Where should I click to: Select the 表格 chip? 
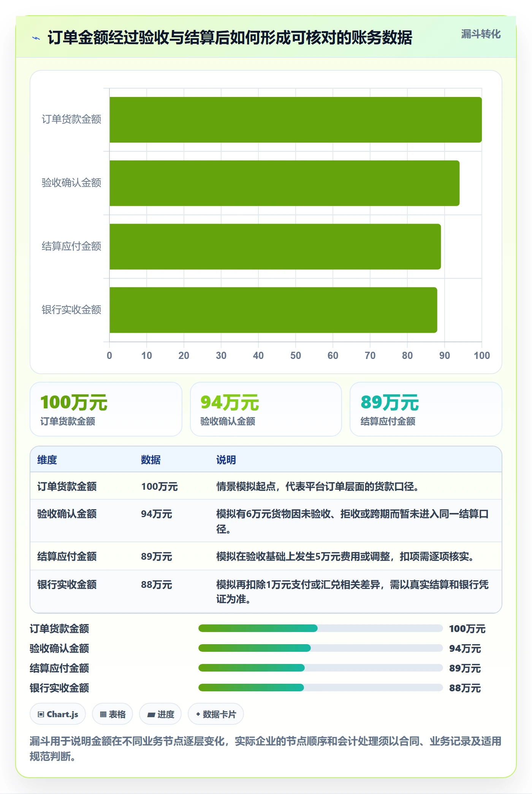click(112, 714)
